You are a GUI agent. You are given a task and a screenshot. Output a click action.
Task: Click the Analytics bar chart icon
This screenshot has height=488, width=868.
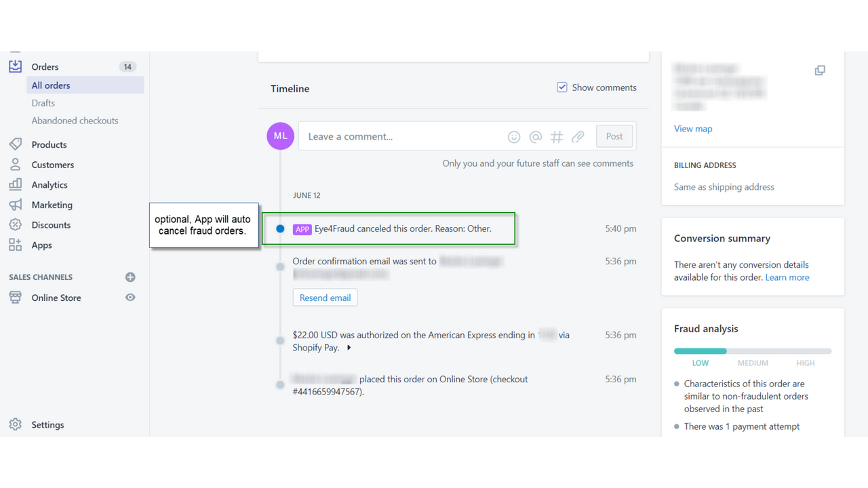tap(15, 184)
